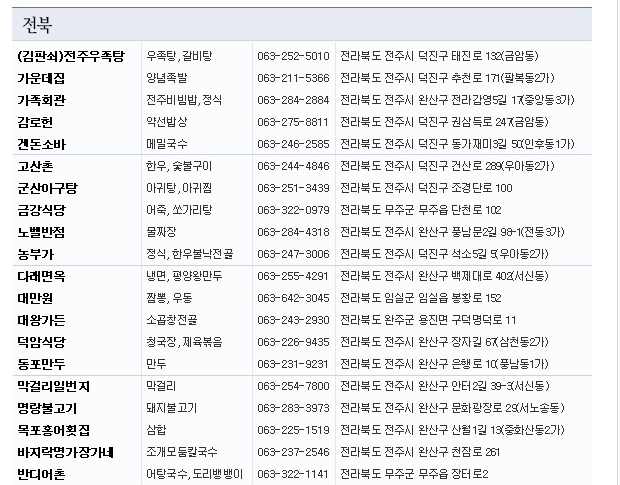The width and height of the screenshot is (620, 485).
Task: Click restaurant name 대왕가든
Action: click(41, 320)
